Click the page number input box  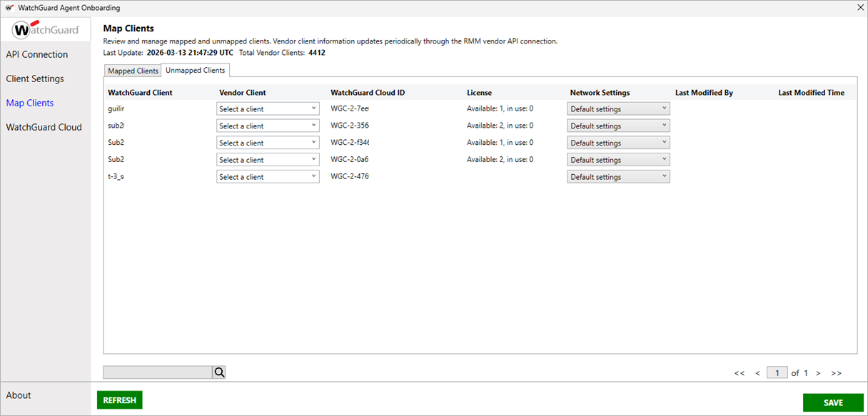[777, 372]
